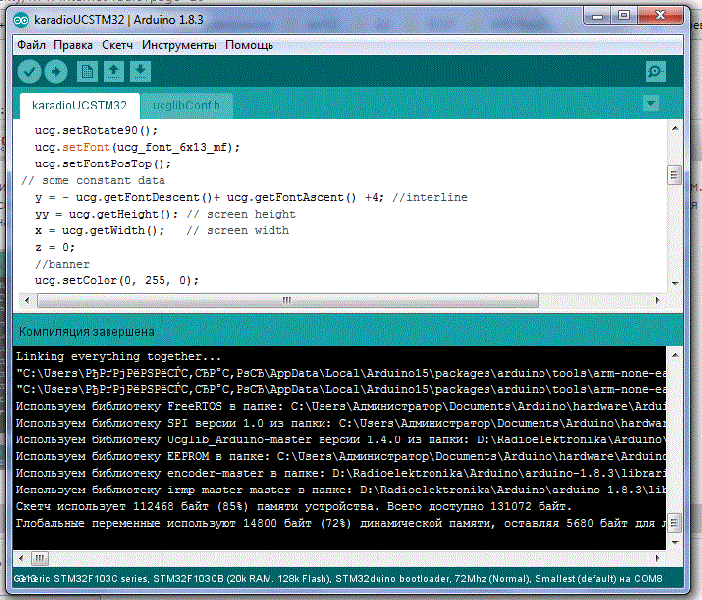The width and height of the screenshot is (702, 600).
Task: Click console line 'Скетч использует 112468 байт'
Action: [294, 506]
